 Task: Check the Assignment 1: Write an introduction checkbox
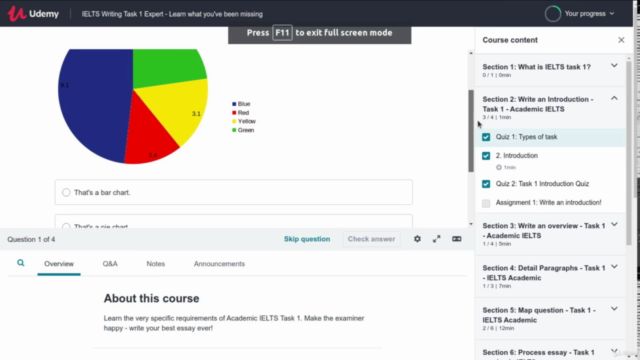pos(486,203)
